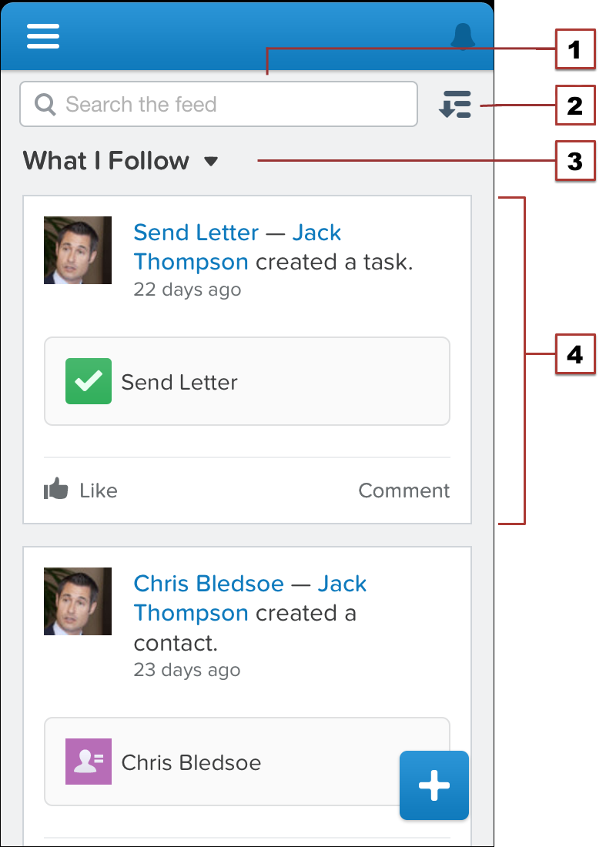Open the hamburger navigation menu
This screenshot has width=616, height=847.
43,36
